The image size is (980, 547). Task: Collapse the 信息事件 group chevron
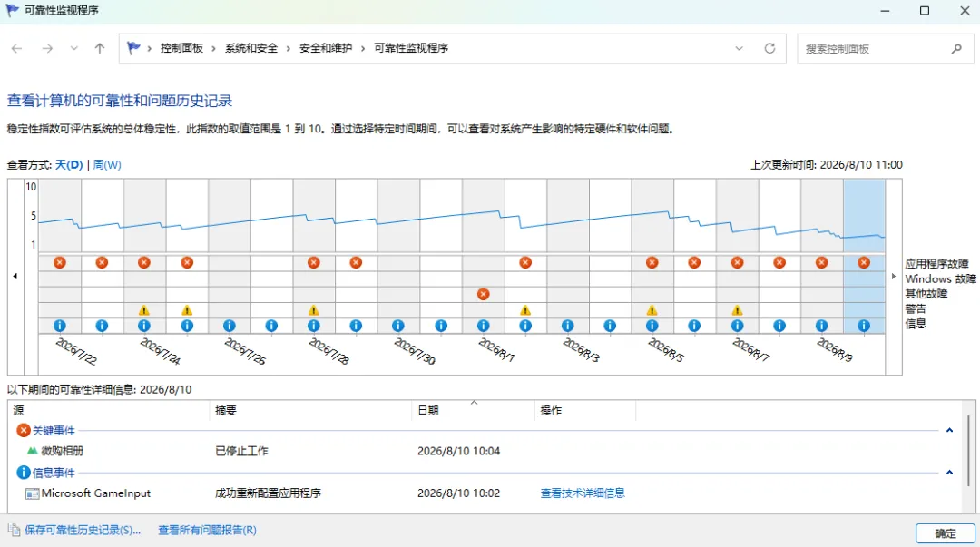pos(949,473)
